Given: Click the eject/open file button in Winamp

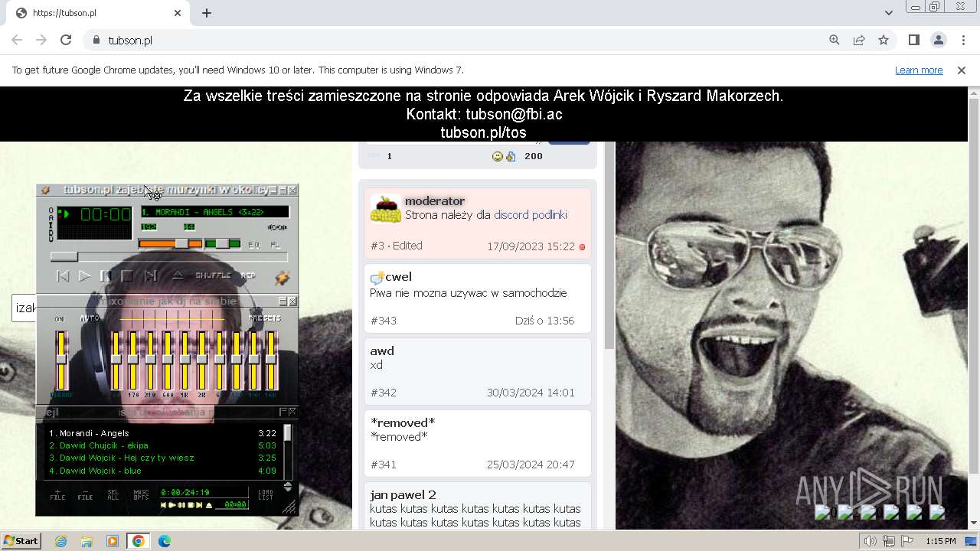Looking at the screenshot, I should 177,275.
